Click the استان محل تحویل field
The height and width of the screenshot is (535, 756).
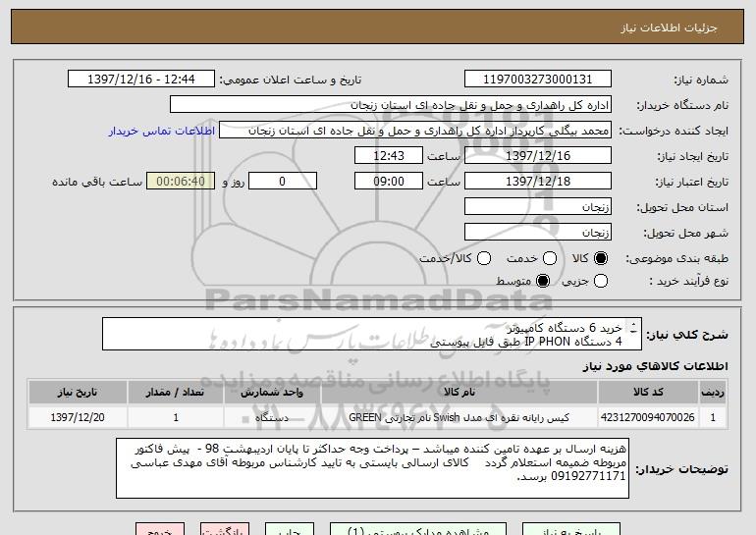[x=538, y=207]
